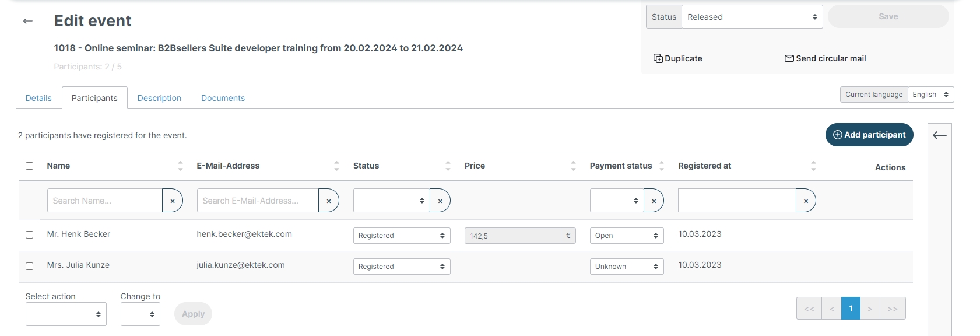Check the box for Mrs. Julia Kunze
The height and width of the screenshot is (336, 980).
coord(30,266)
